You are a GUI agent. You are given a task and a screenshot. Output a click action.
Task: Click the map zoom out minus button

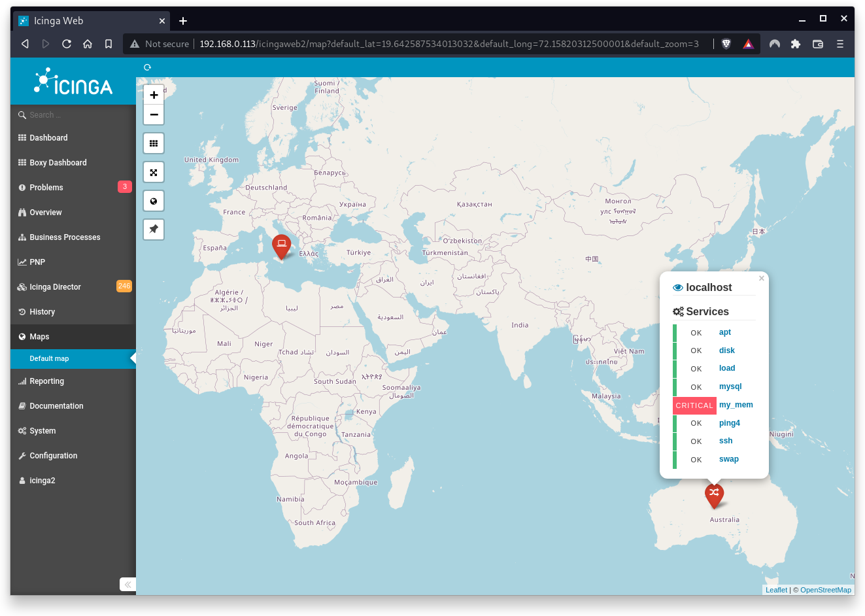point(154,114)
